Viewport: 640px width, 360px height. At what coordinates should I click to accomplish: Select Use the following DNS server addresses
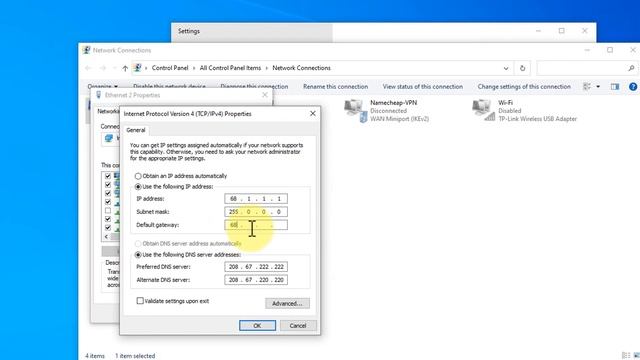[x=138, y=255]
